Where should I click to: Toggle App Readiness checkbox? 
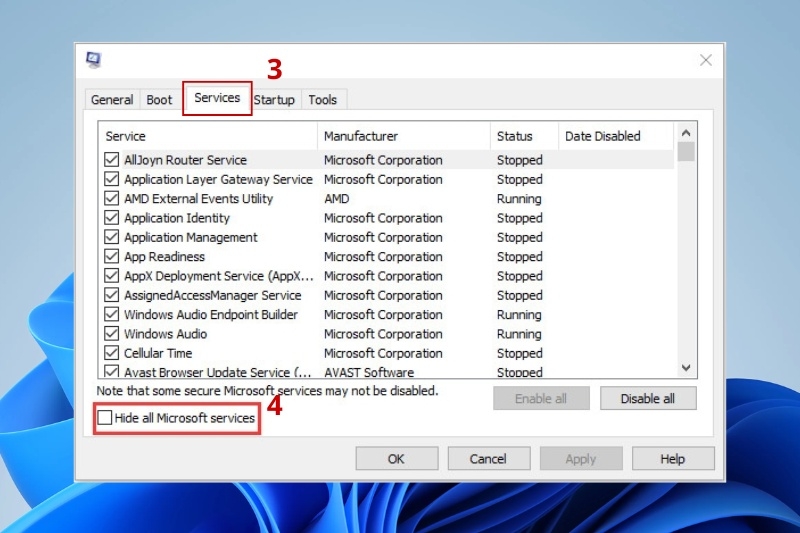(111, 257)
